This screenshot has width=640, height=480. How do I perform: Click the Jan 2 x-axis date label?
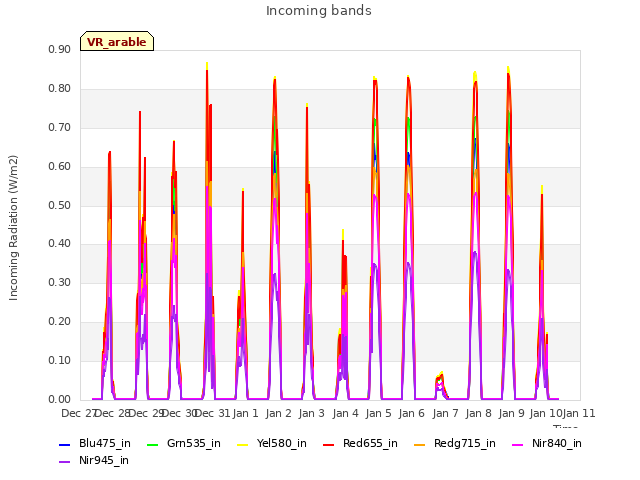point(279,413)
